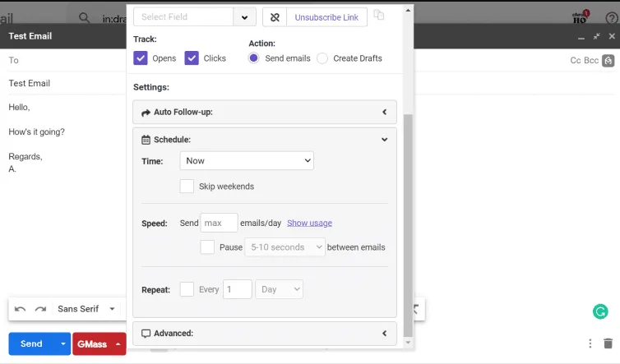Click the undo arrow in formatting toolbar
The width and height of the screenshot is (620, 364).
pos(21,309)
